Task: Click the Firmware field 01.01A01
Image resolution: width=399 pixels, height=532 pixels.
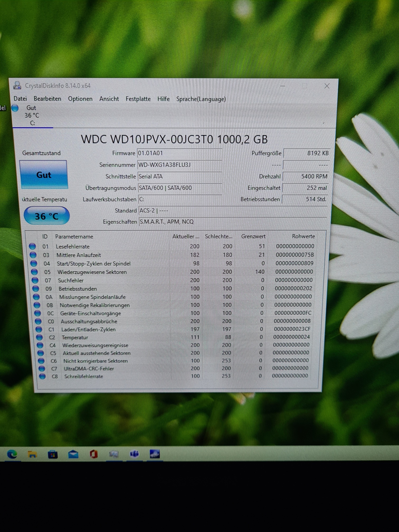Action: point(179,153)
